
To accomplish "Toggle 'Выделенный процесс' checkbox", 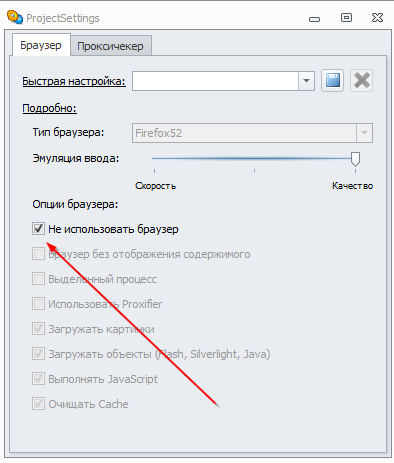I will point(38,279).
